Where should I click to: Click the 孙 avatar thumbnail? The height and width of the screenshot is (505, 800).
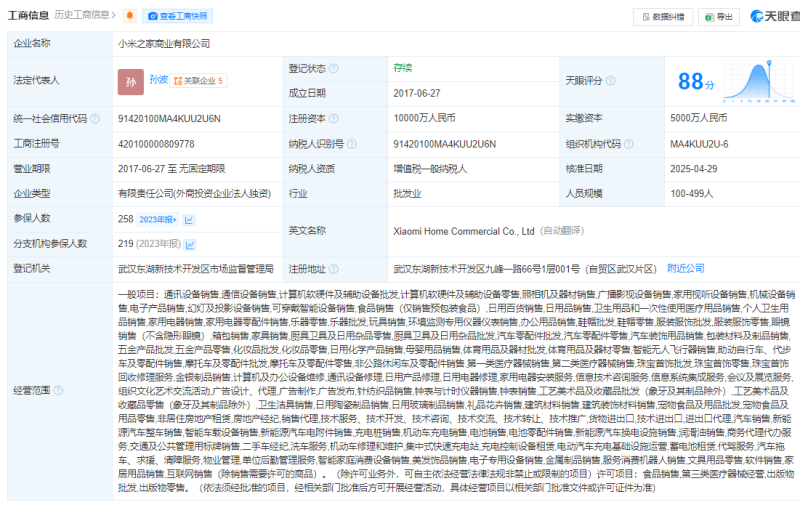(131, 82)
